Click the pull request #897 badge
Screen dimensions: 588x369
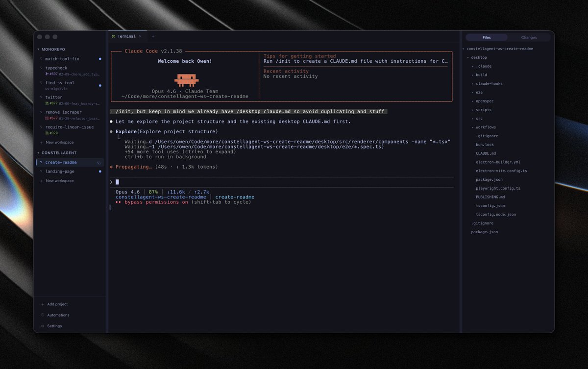51,74
